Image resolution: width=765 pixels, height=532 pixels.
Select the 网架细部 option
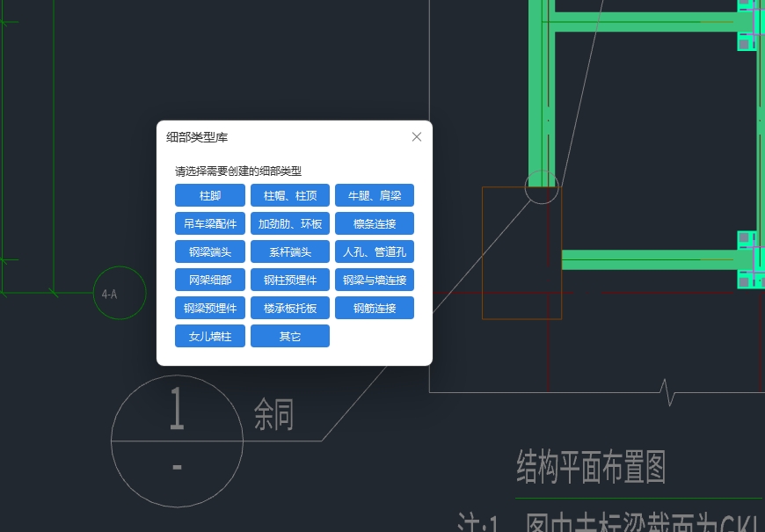coord(210,280)
